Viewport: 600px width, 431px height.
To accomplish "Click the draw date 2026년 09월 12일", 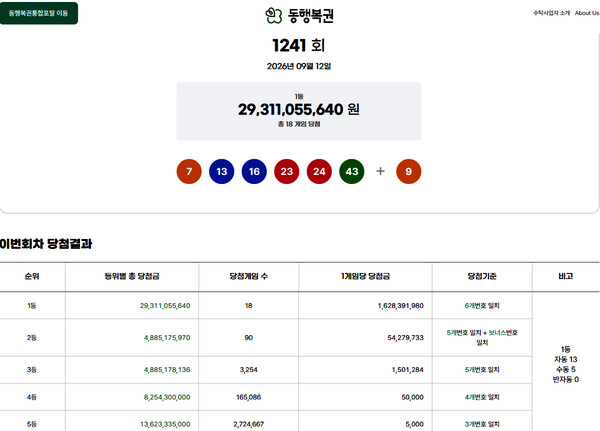I will (299, 66).
